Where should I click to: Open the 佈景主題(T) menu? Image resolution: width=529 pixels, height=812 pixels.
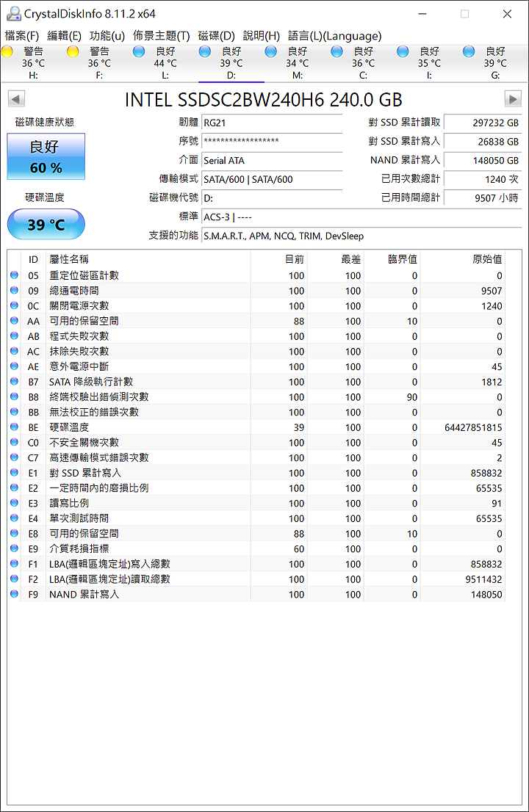(162, 36)
